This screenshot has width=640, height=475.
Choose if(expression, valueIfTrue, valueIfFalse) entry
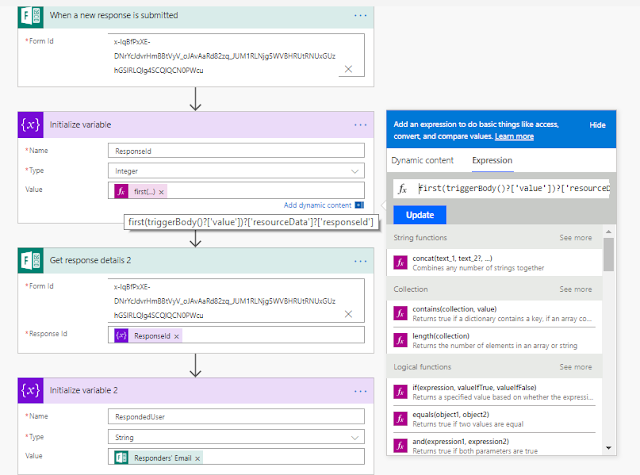click(495, 392)
